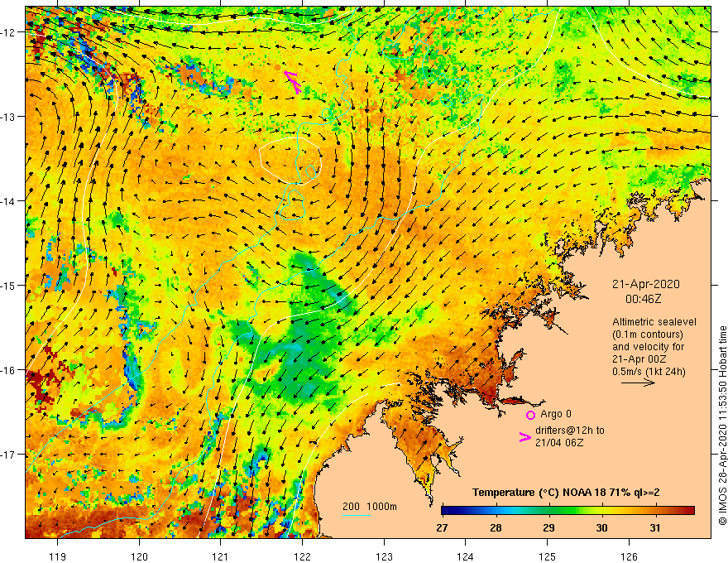Image resolution: width=728 pixels, height=563 pixels.
Task: Click '21-Apr 00Z' legend line
Action: click(639, 359)
